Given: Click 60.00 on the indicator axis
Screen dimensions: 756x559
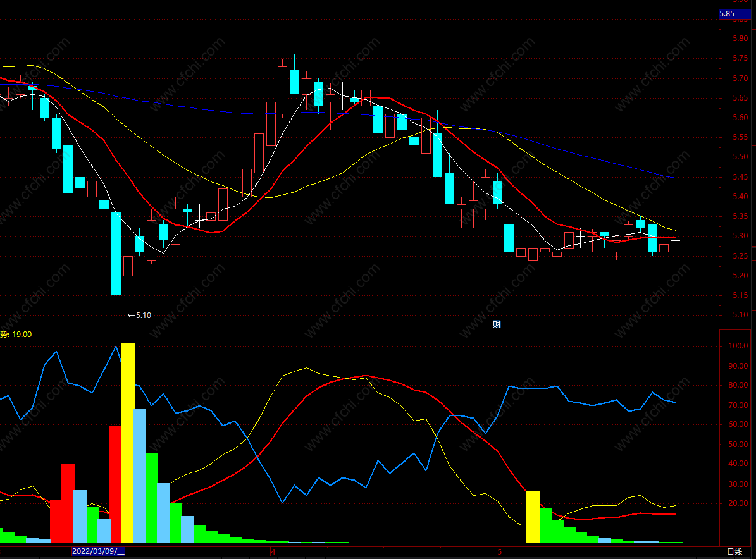Looking at the screenshot, I should [x=738, y=424].
